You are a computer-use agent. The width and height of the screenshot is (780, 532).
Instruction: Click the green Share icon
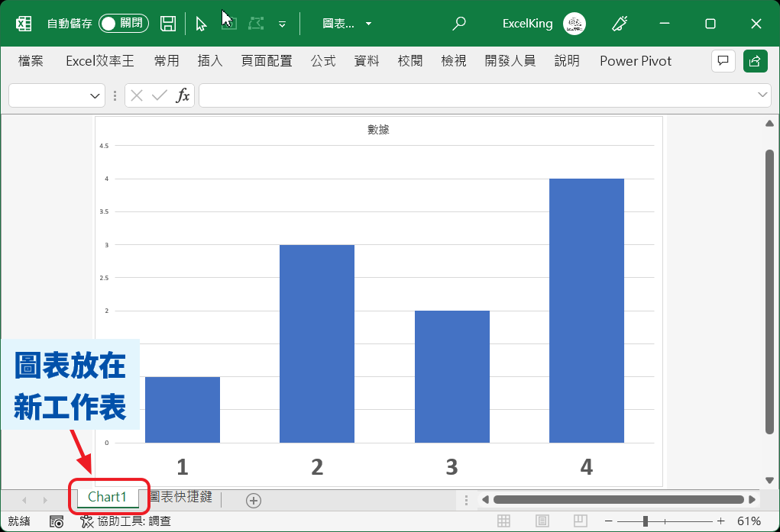tap(755, 61)
